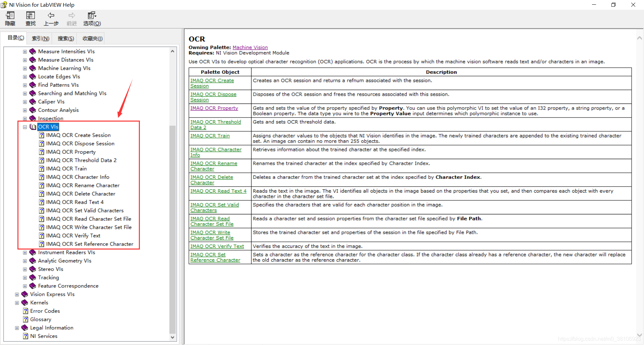Open the IMAQ OCR Property link in the table
This screenshot has height=345, width=644.
point(214,108)
